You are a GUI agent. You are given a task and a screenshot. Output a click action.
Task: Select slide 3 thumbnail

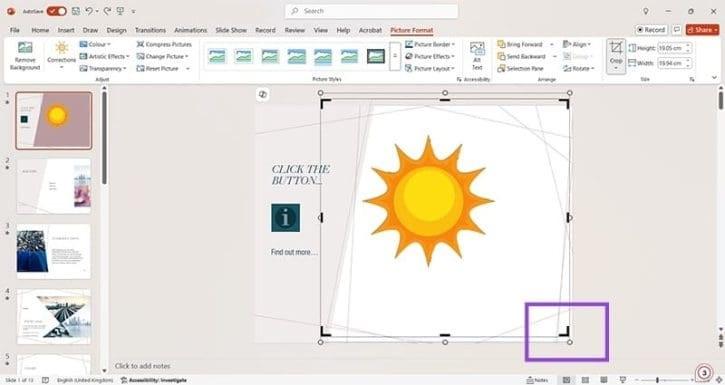pyautogui.click(x=54, y=252)
